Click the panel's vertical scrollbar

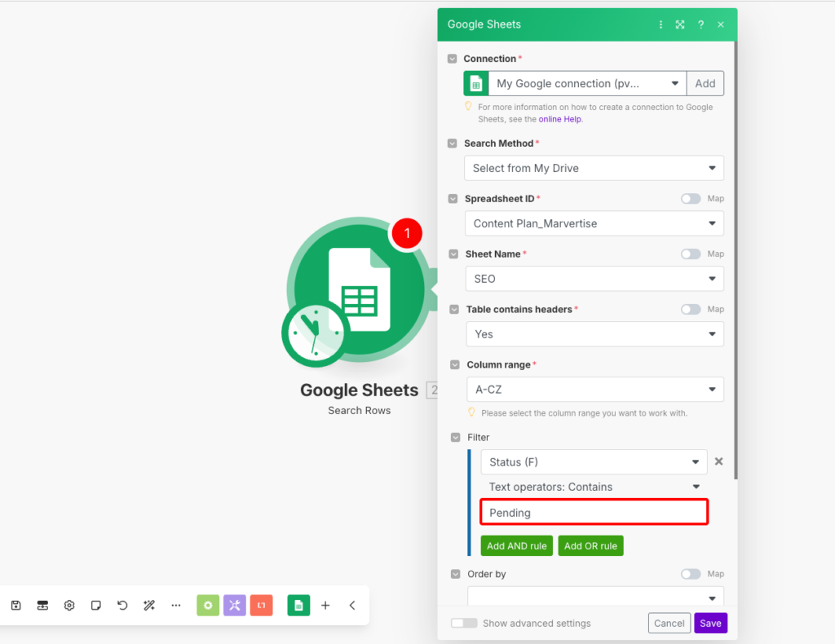(736, 260)
